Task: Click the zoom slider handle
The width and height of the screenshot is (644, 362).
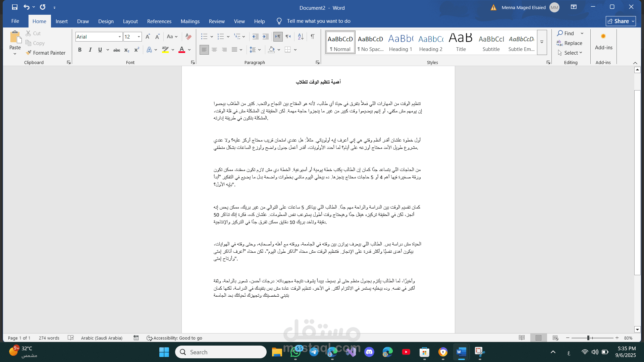Action: [x=588, y=338]
